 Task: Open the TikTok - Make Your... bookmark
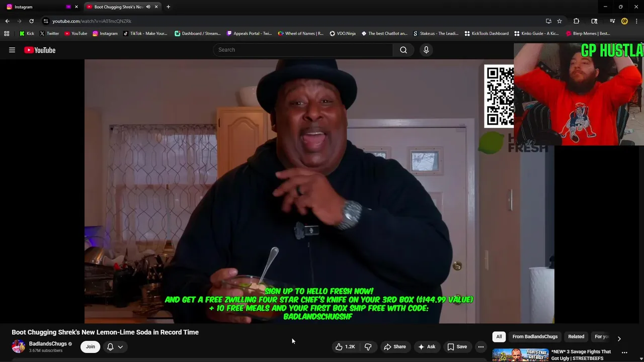click(145, 34)
